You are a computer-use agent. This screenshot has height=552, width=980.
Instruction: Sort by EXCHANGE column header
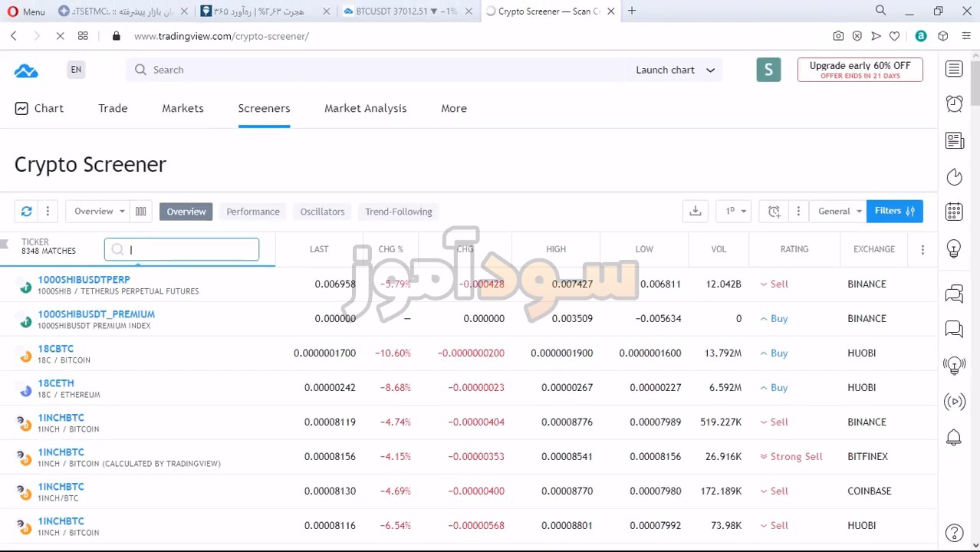coord(874,249)
